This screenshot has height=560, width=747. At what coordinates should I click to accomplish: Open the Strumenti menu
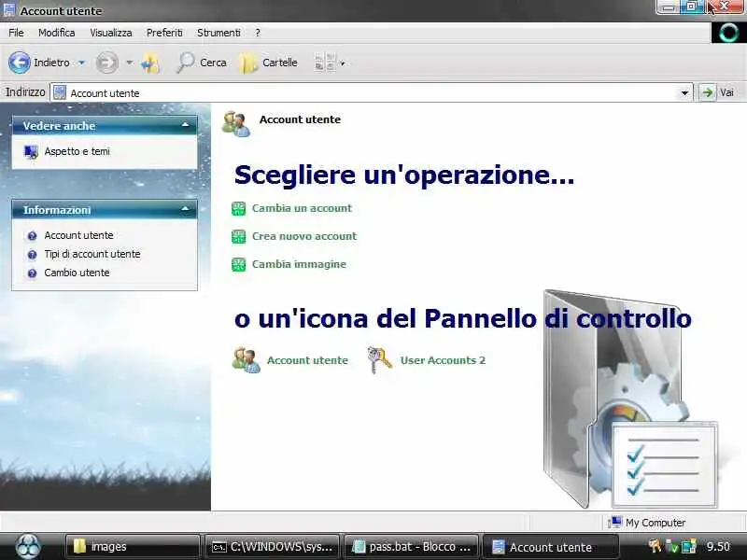tap(218, 33)
